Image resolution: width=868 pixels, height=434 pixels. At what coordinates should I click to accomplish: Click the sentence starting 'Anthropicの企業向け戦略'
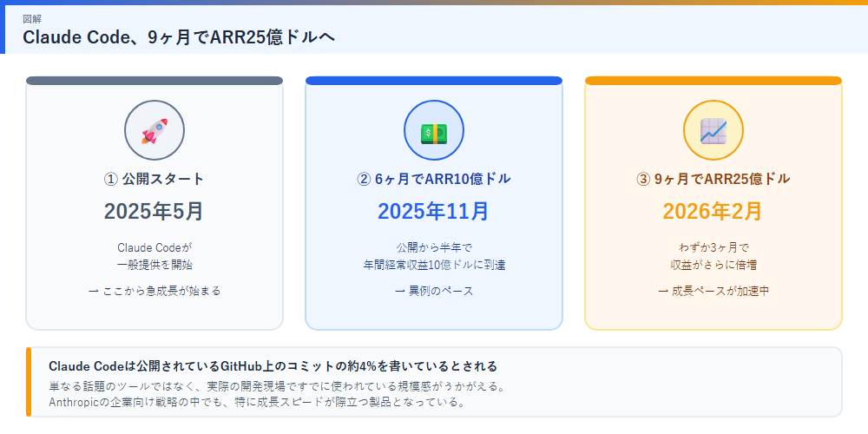tap(257, 401)
